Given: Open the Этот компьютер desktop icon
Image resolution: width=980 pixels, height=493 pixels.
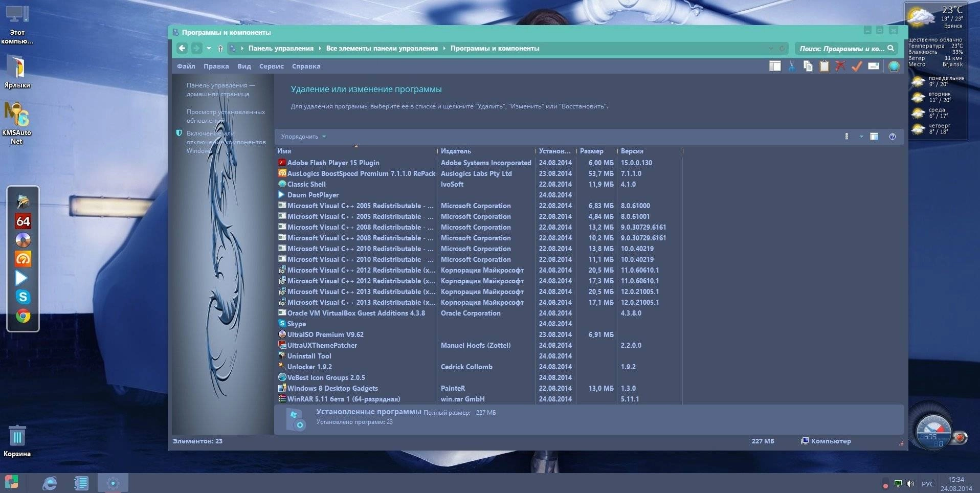Looking at the screenshot, I should (17, 25).
